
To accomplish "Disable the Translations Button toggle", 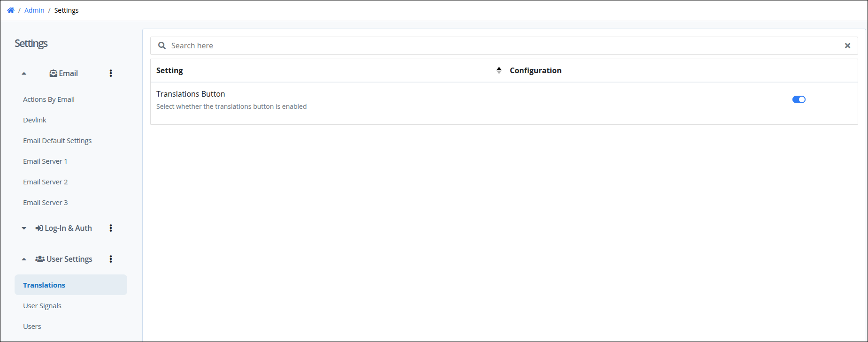I will [x=799, y=99].
